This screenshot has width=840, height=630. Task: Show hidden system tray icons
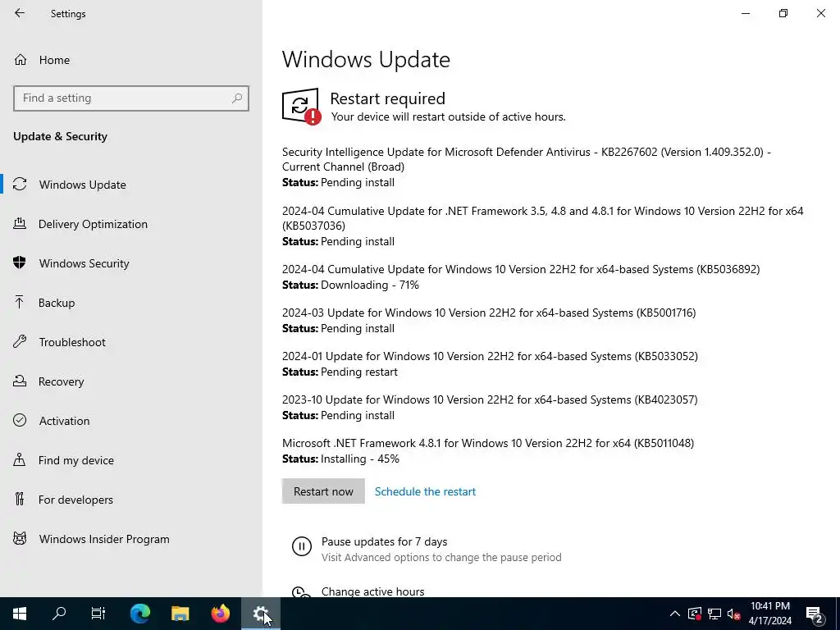(674, 614)
